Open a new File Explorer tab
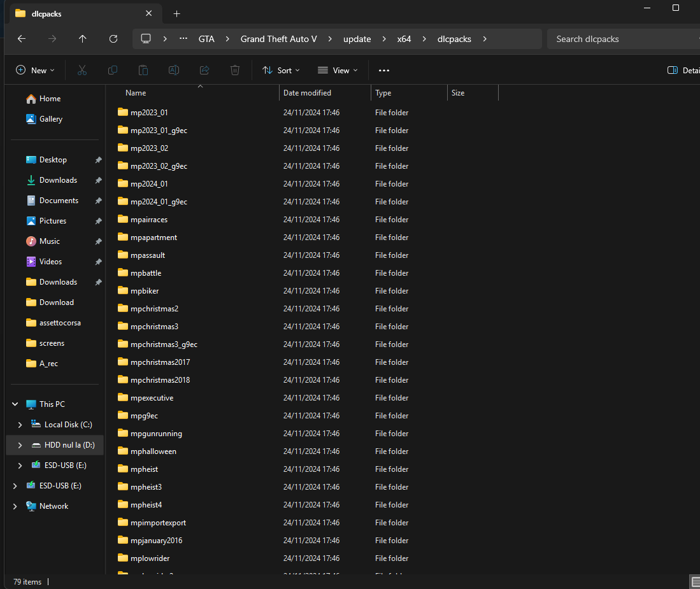Screen dimensions: 700x589 [177, 14]
